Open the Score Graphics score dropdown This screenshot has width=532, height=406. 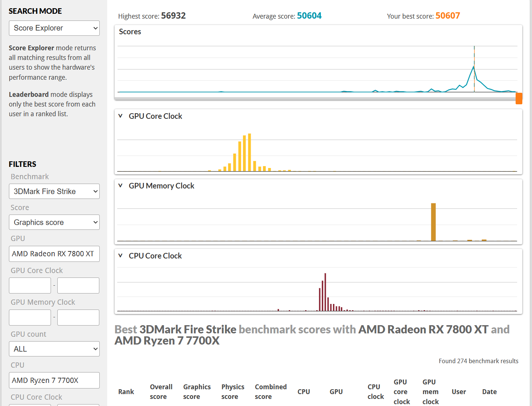(x=54, y=222)
